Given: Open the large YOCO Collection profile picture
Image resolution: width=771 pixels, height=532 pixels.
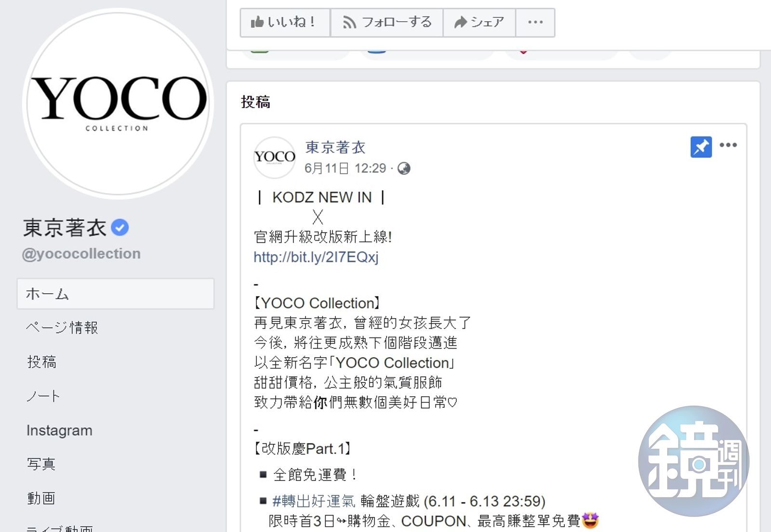Looking at the screenshot, I should tap(118, 103).
